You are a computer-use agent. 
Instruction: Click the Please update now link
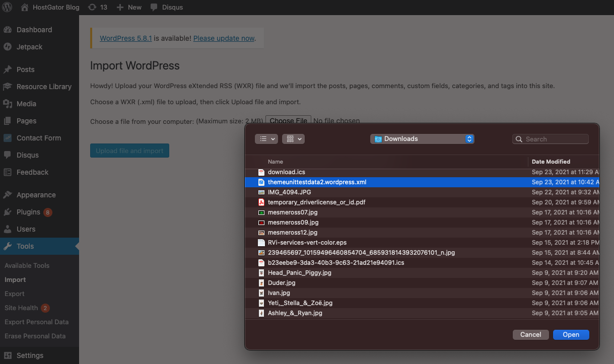pos(224,38)
